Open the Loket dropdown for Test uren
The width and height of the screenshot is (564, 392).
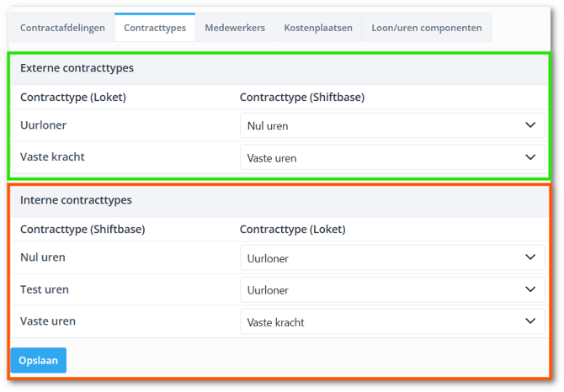391,290
